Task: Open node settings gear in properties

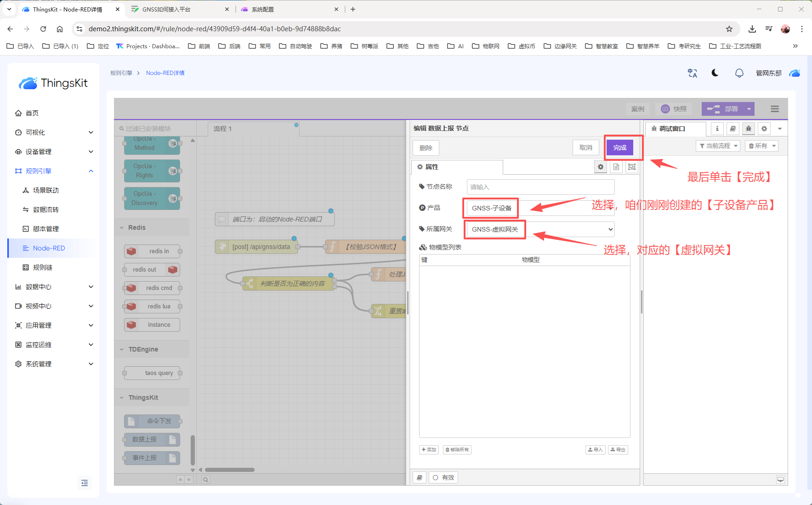Action: [601, 167]
